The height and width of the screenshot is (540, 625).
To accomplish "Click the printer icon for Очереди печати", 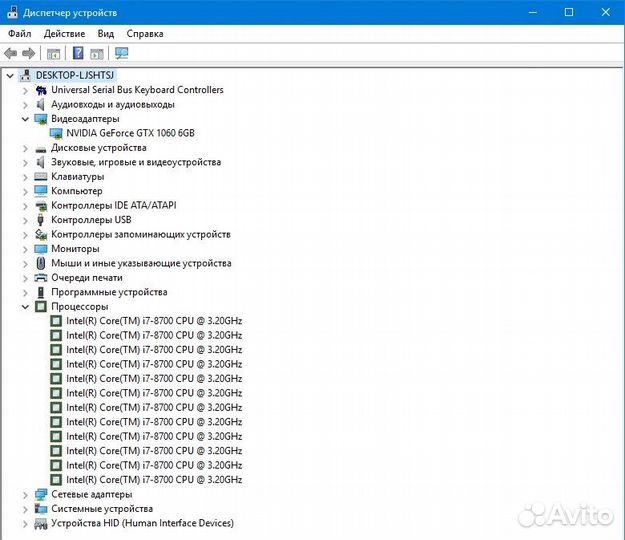I will [41, 277].
